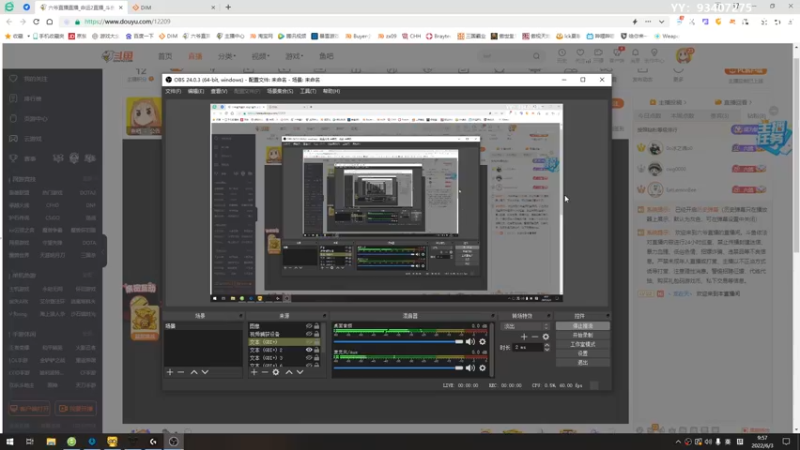Open the Douyu follow heart icon in header
The width and height of the screenshot is (800, 450).
pos(580,53)
